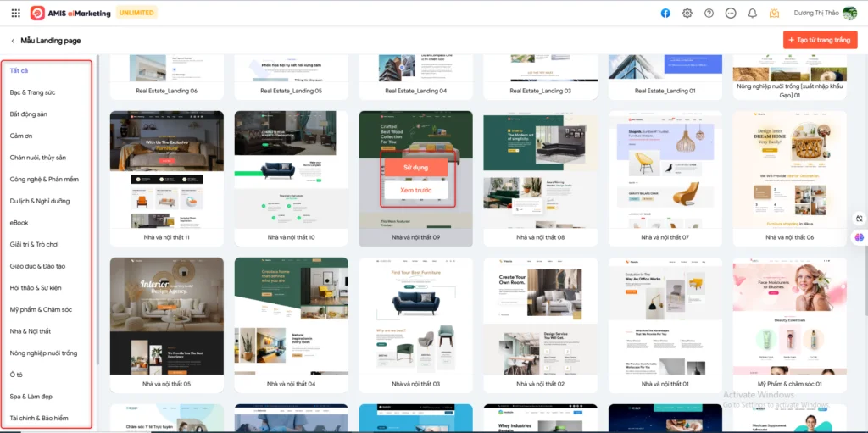Choose the Công nghệ & Phần mềm category

pyautogui.click(x=44, y=180)
